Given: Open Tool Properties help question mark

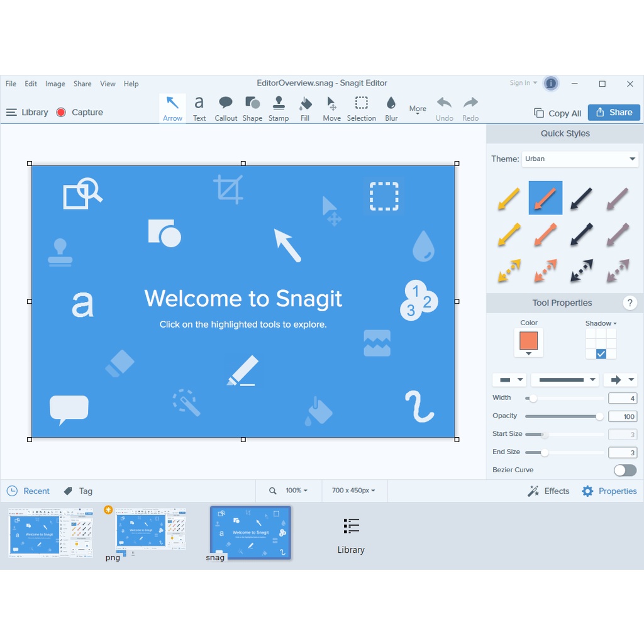Looking at the screenshot, I should coord(630,303).
